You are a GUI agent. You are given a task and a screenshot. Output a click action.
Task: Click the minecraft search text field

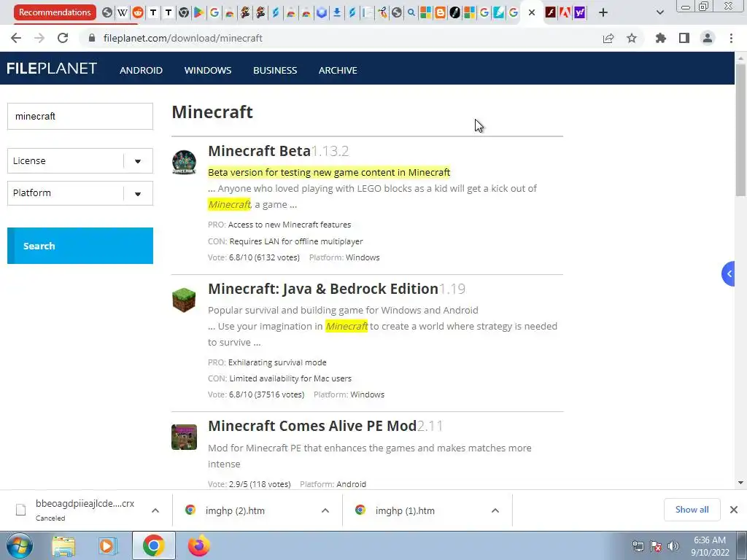point(80,116)
